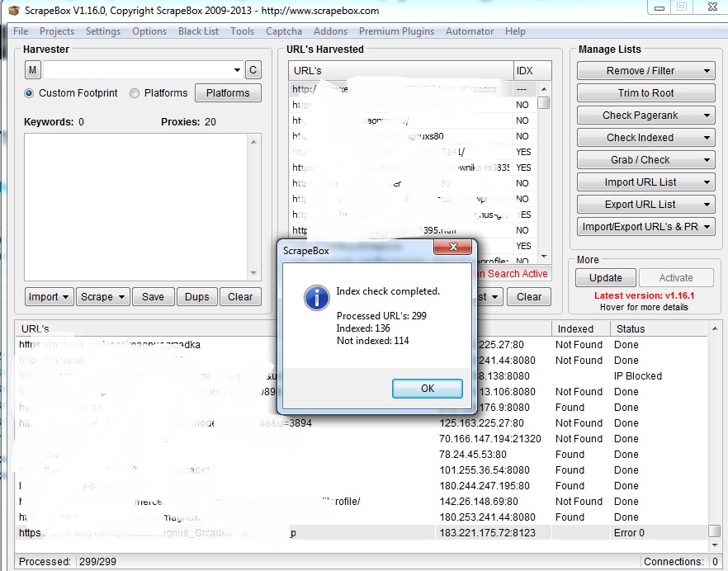This screenshot has height=571, width=728.
Task: Open the Captcha menu
Action: pyautogui.click(x=284, y=31)
